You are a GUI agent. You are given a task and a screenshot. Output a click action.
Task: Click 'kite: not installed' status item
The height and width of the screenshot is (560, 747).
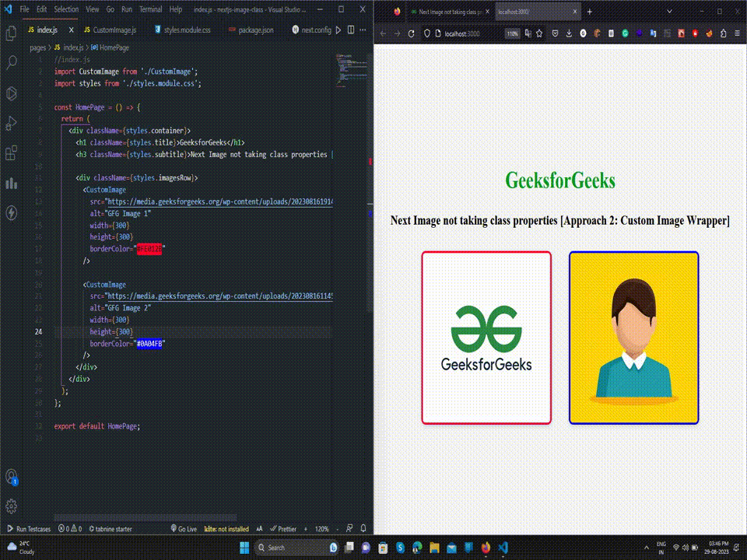(x=226, y=529)
